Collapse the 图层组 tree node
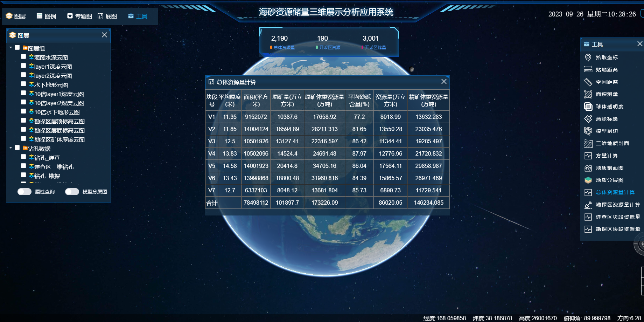The height and width of the screenshot is (322, 644). coord(11,48)
